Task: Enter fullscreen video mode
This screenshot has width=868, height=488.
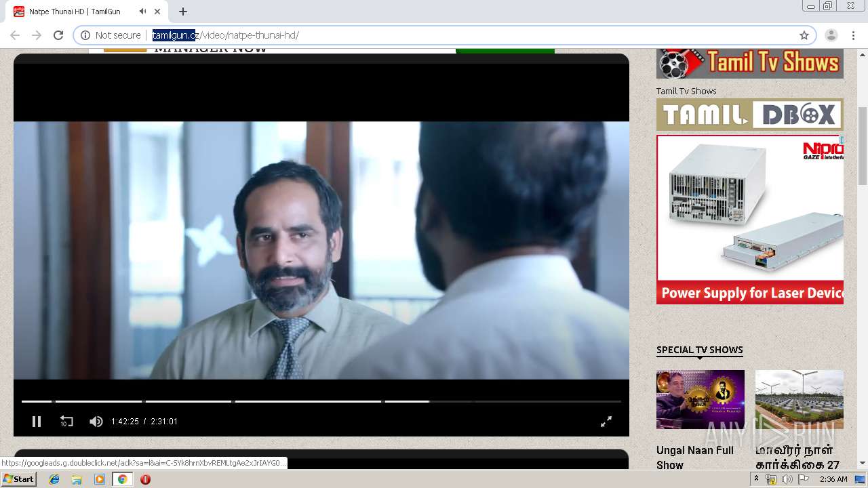Action: [x=606, y=422]
